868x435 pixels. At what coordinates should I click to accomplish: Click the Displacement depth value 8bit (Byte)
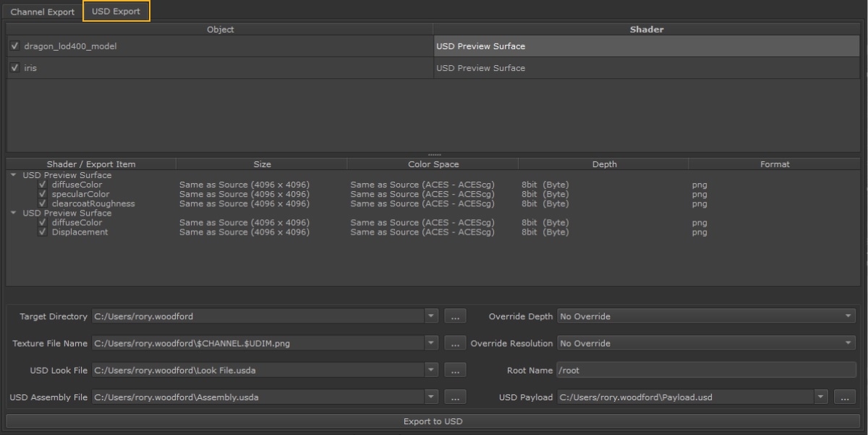coord(545,232)
